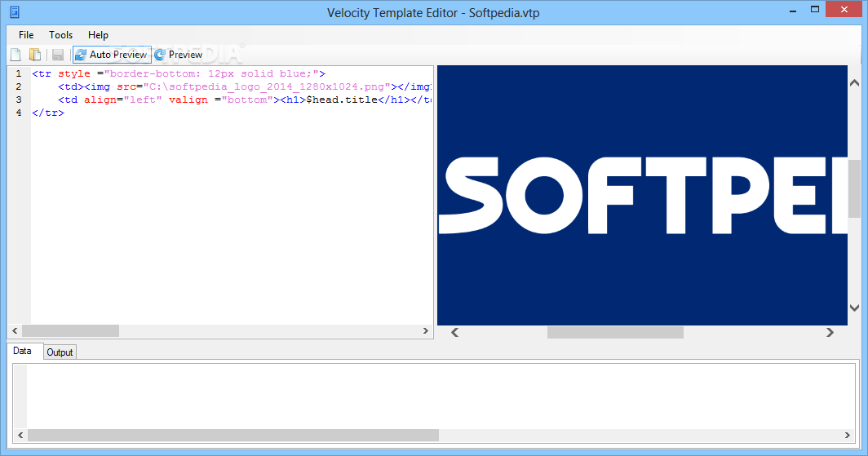Screen dimensions: 868x456
Task: Click data panel horizontal scrollbar thumb
Action: (x=233, y=435)
